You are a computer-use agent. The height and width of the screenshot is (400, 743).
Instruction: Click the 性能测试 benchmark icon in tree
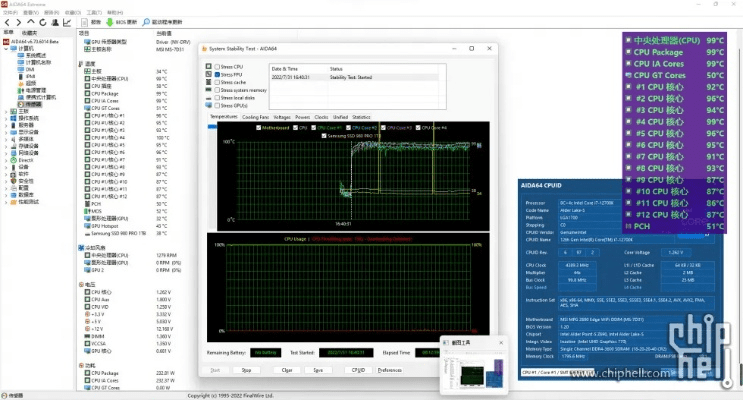pyautogui.click(x=13, y=201)
